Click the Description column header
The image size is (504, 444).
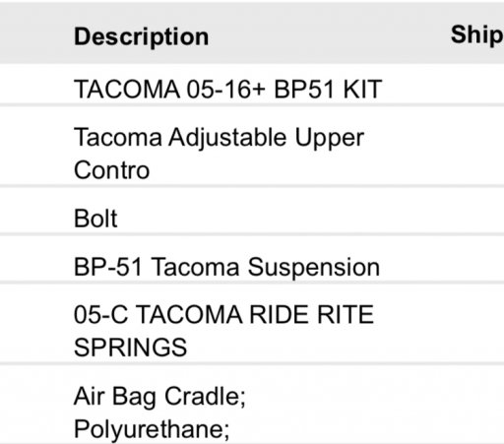(x=142, y=36)
